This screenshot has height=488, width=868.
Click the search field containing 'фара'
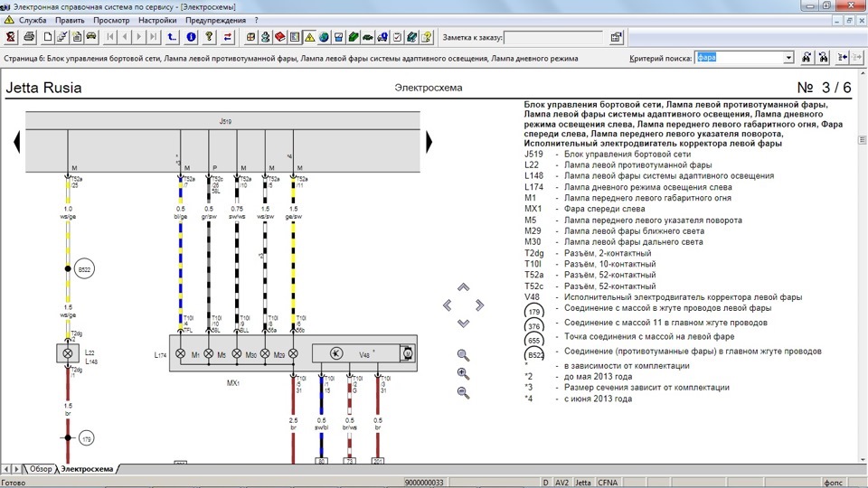coord(740,58)
